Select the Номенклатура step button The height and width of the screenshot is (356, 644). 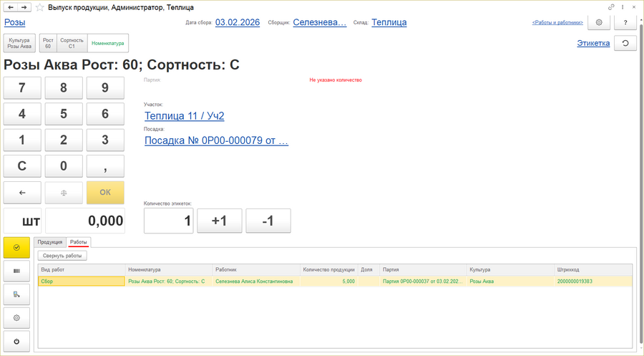point(107,43)
